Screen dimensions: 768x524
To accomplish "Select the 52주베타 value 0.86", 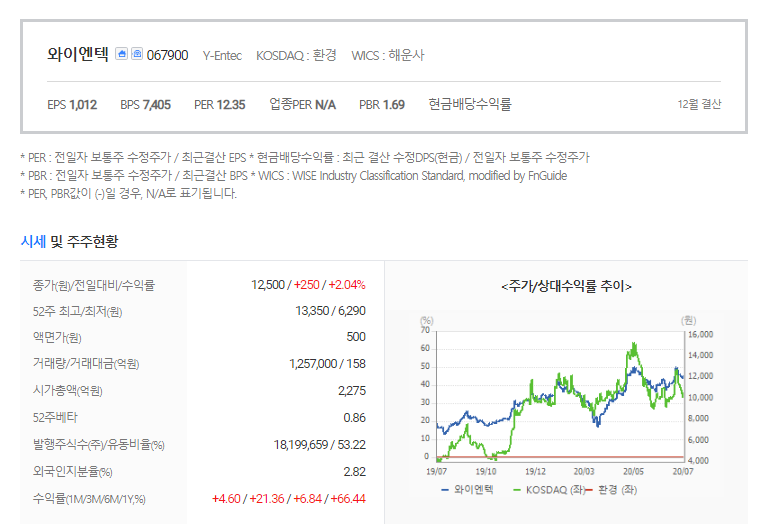I will [x=355, y=418].
